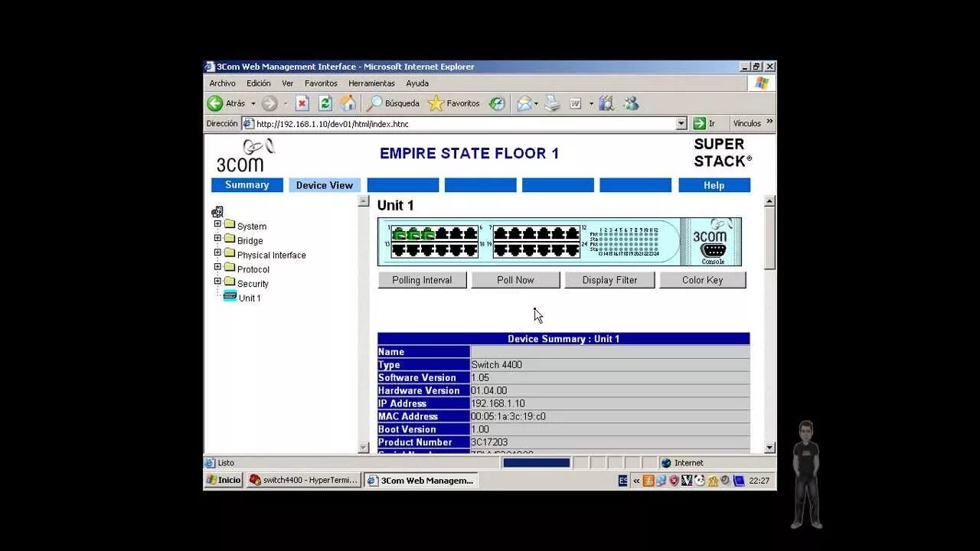Image resolution: width=980 pixels, height=551 pixels.
Task: Click main content scrollbar up arrow
Action: pos(769,201)
